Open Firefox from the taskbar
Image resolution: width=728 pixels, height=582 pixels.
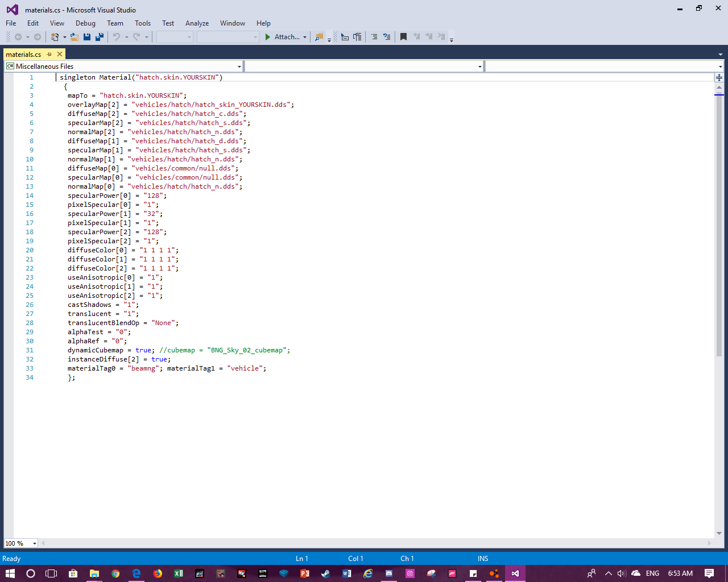click(158, 573)
